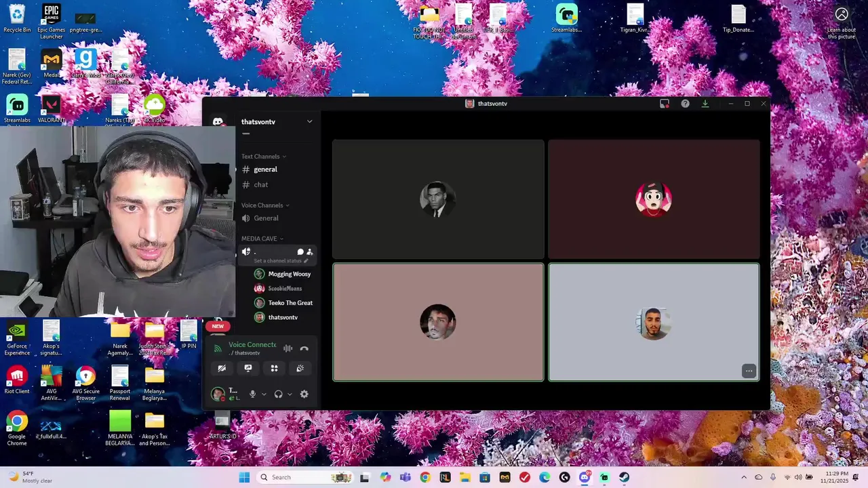The image size is (868, 488).
Task: Open Discord help question mark icon
Action: (x=685, y=104)
